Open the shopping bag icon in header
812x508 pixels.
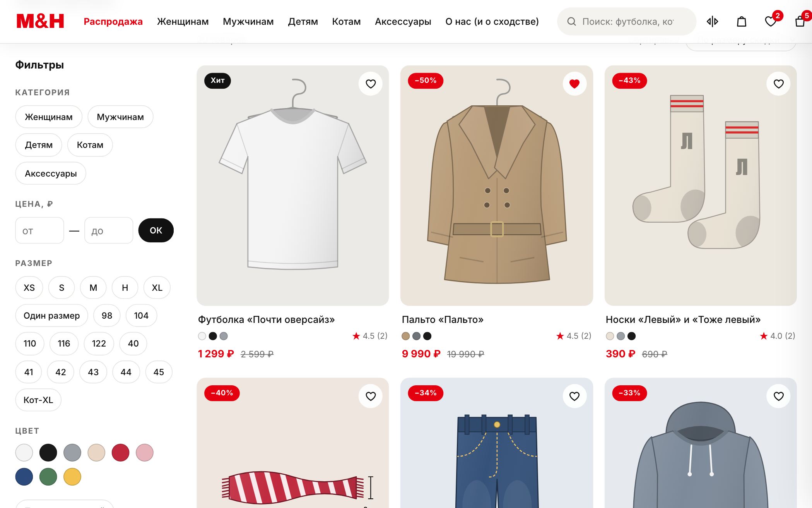[741, 22]
